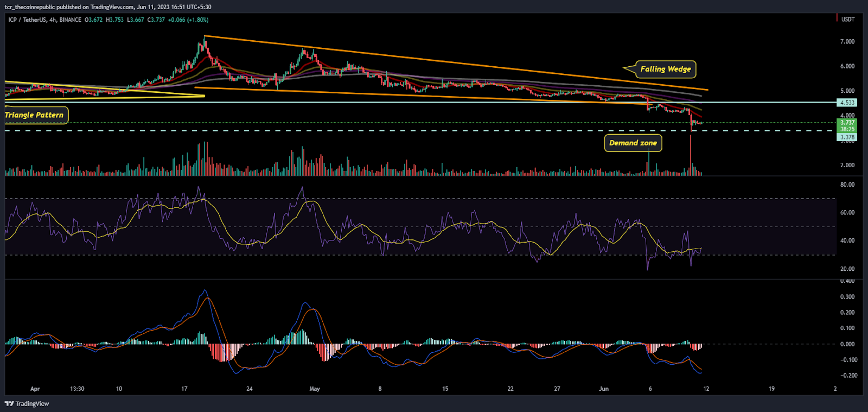The width and height of the screenshot is (868, 412).
Task: Select the Falling Wedge annotation label
Action: (665, 69)
